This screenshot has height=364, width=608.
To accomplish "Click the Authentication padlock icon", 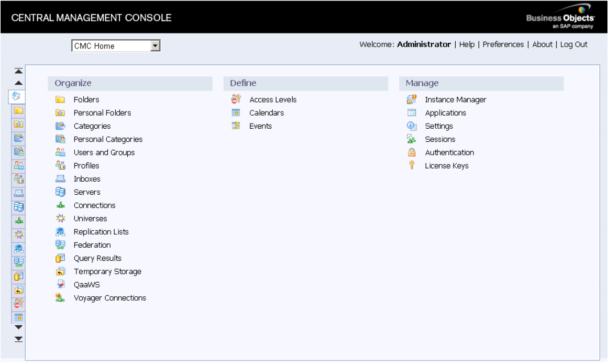I will [411, 152].
